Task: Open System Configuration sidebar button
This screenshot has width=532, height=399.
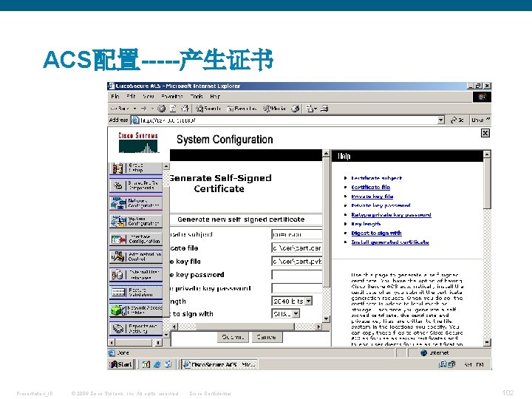Action: (136, 221)
